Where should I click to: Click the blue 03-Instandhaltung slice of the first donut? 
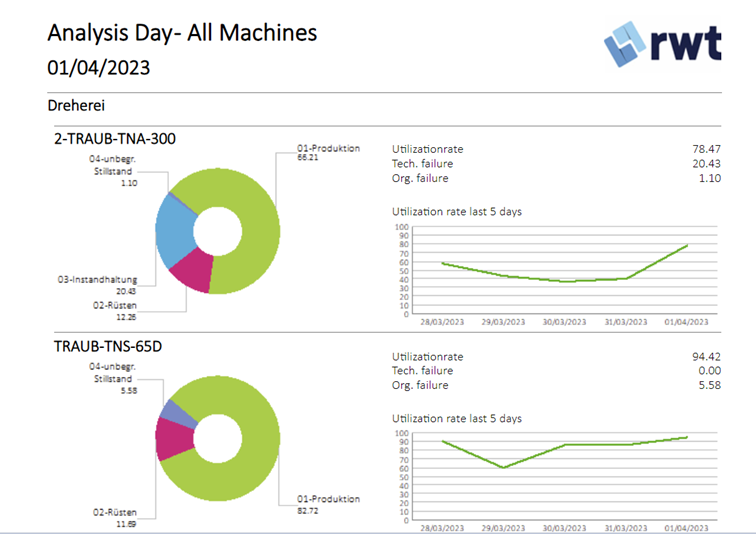point(174,231)
